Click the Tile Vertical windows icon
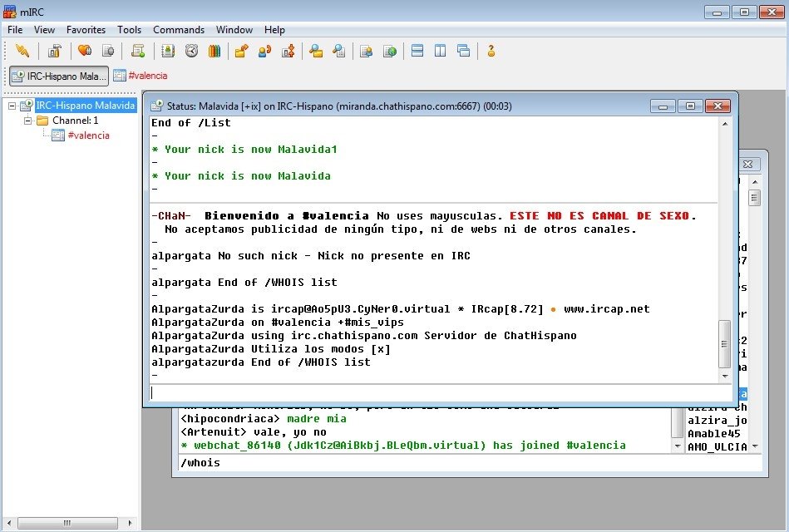 (441, 51)
